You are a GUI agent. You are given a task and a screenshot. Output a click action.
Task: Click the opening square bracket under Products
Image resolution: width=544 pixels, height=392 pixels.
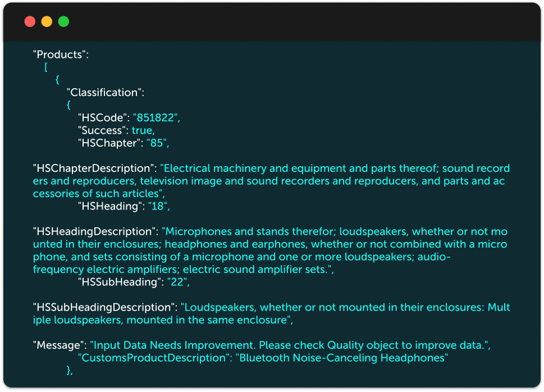coord(46,67)
